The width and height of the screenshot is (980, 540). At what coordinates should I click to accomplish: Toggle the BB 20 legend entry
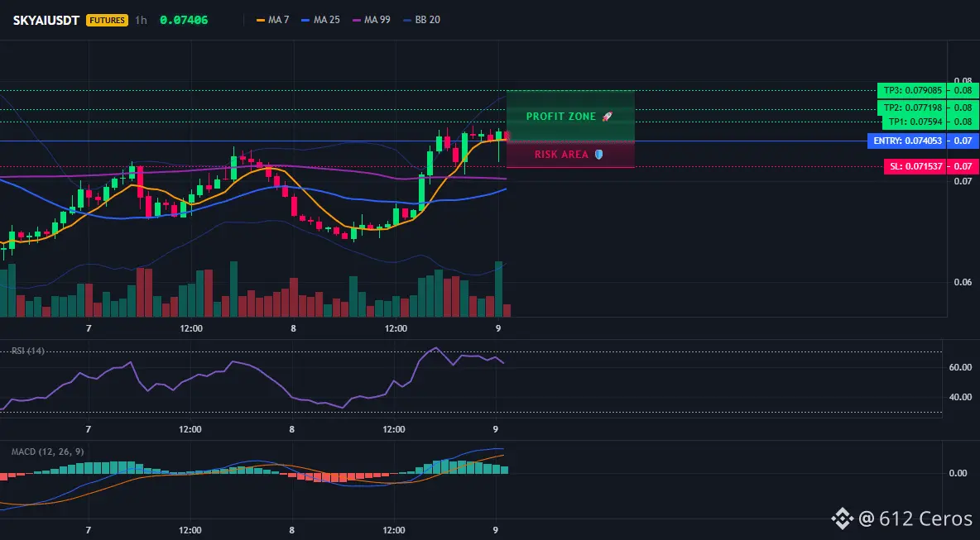422,20
